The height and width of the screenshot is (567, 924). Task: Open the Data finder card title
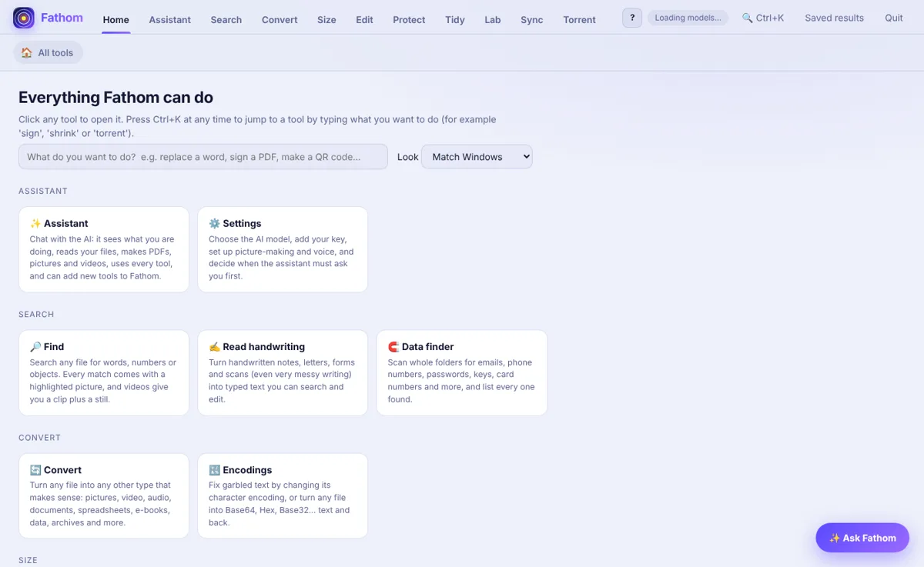pos(427,347)
